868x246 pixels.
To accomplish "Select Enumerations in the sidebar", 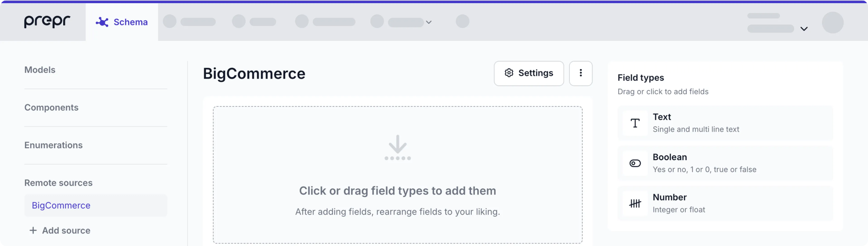I will pyautogui.click(x=53, y=145).
